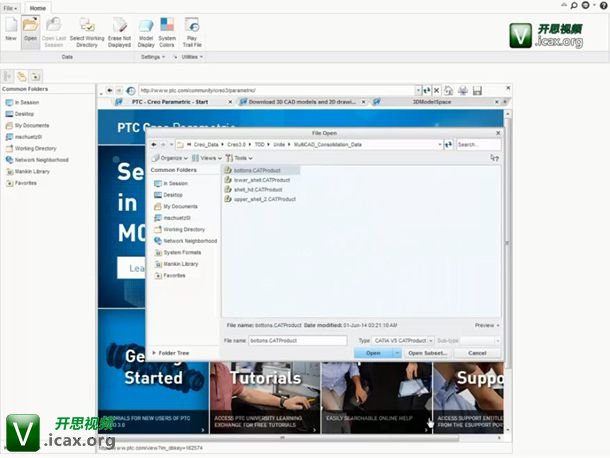Click the Cancel button
This screenshot has height=458, width=610.
[x=477, y=353]
